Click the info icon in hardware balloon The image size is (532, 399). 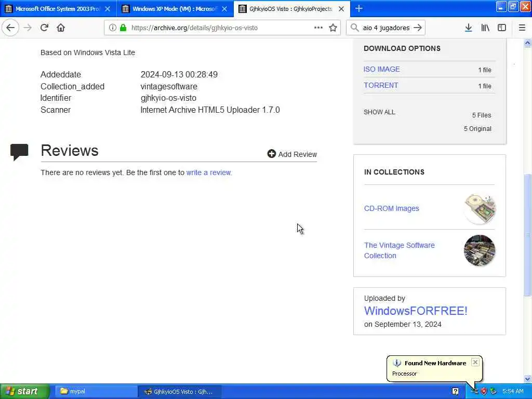(x=396, y=363)
